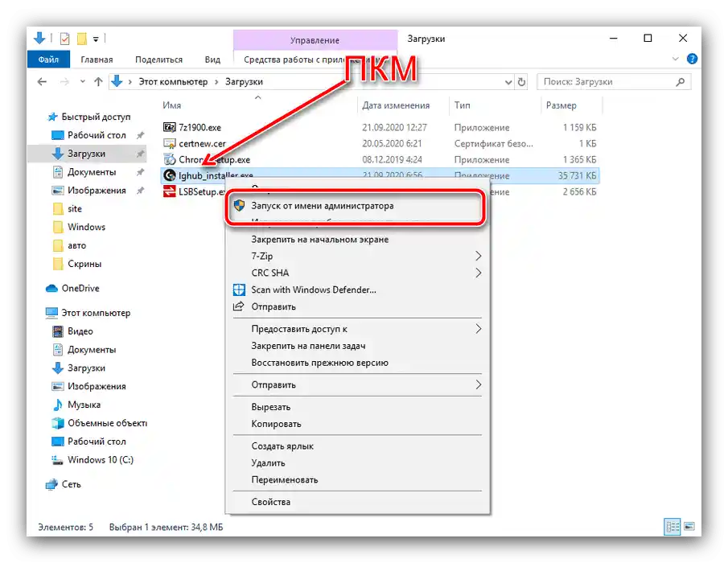
Task: Click the search magnifier icon
Action: tap(681, 82)
